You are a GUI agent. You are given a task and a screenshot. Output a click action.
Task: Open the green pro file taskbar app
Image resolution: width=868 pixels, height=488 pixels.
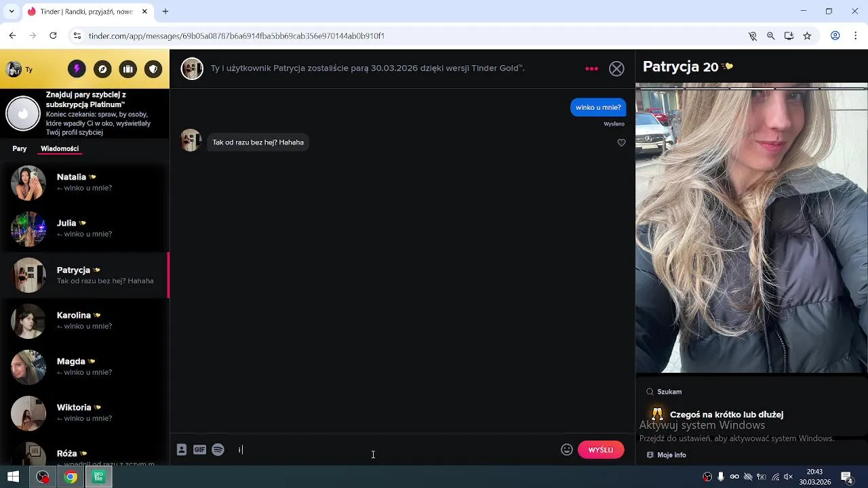[x=98, y=477]
